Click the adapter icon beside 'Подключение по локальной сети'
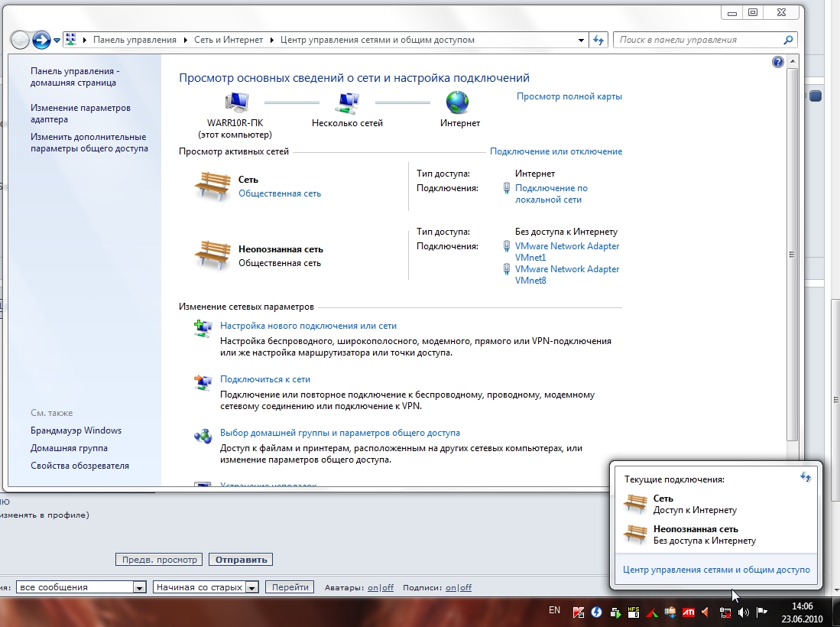Image resolution: width=840 pixels, height=627 pixels. (x=506, y=188)
